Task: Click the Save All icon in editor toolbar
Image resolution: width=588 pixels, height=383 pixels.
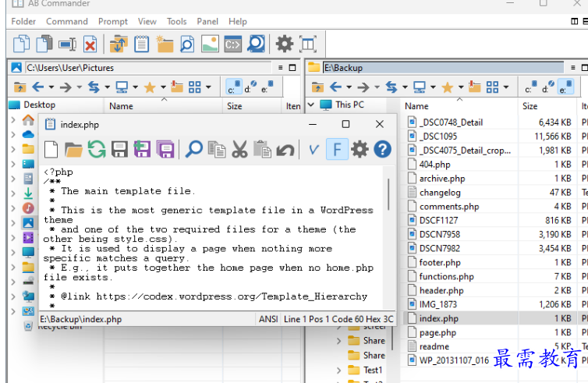Action: coord(165,149)
